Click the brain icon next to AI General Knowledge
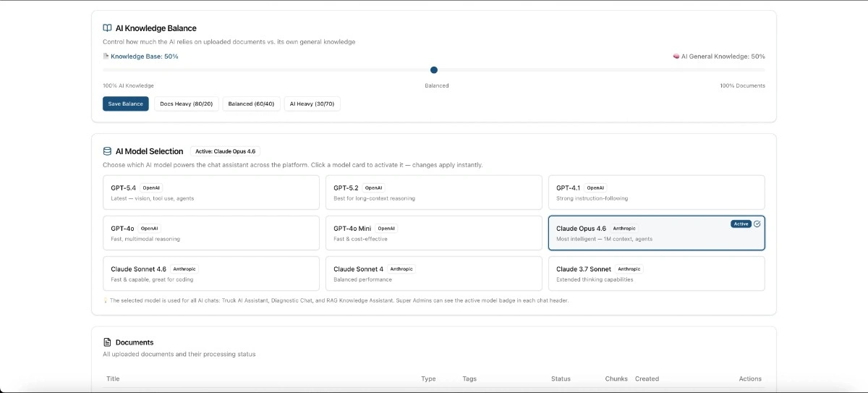Screen dimensions: 868x393 point(676,56)
